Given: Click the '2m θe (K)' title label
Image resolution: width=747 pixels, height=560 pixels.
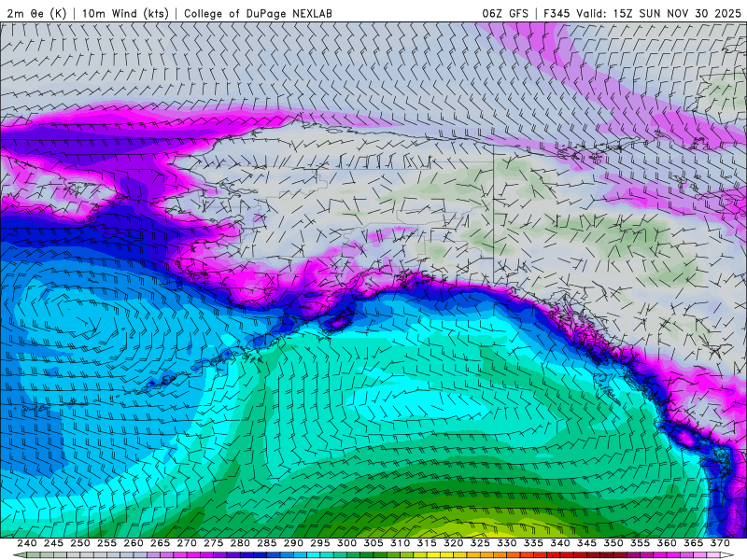Looking at the screenshot, I should (x=36, y=13).
